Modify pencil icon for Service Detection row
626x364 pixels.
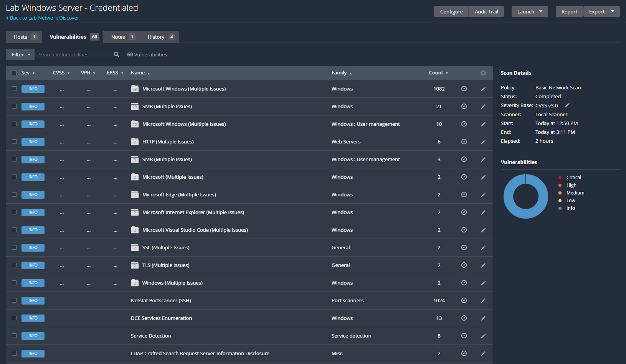point(483,336)
